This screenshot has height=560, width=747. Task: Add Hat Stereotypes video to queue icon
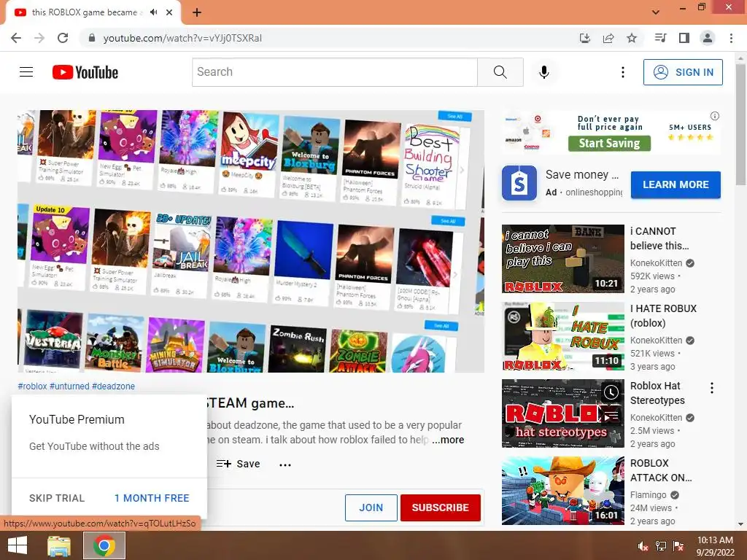pyautogui.click(x=611, y=415)
